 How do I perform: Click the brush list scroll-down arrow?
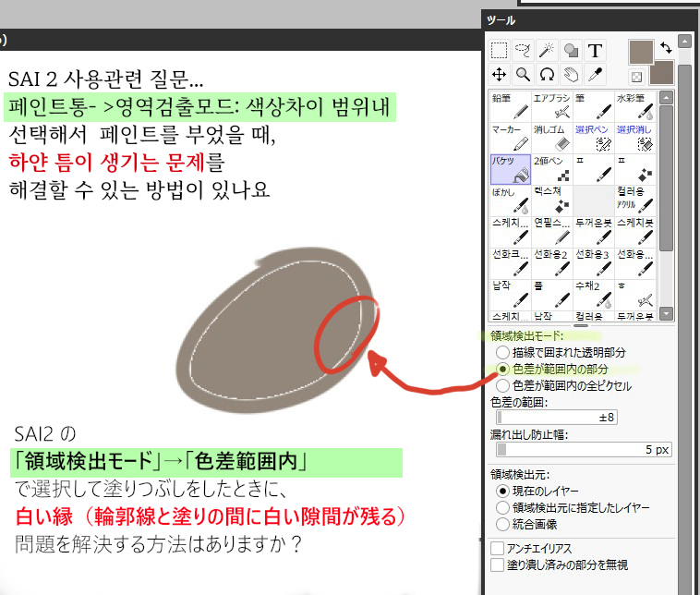[666, 313]
